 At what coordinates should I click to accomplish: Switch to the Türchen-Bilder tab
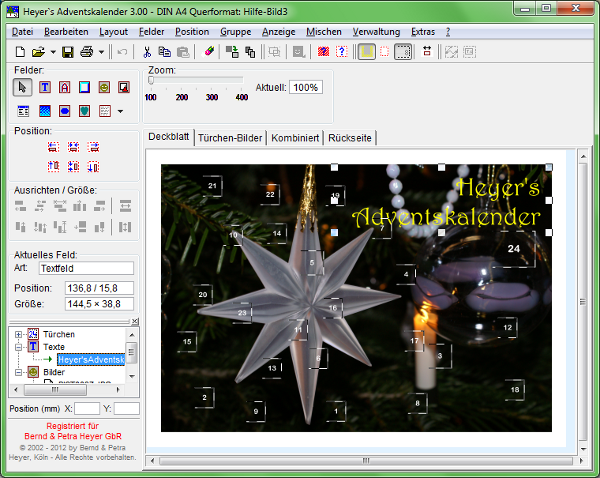coord(230,138)
